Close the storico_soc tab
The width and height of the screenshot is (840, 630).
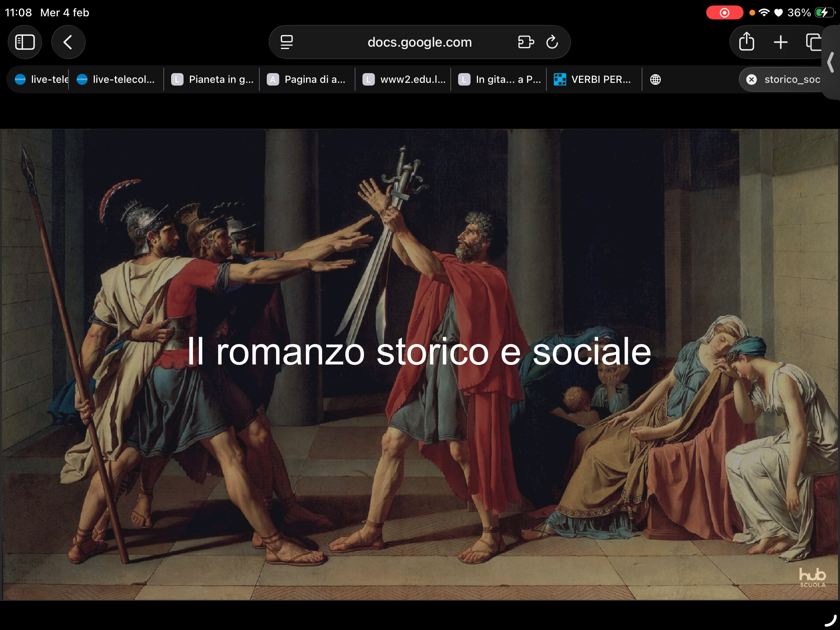(751, 79)
